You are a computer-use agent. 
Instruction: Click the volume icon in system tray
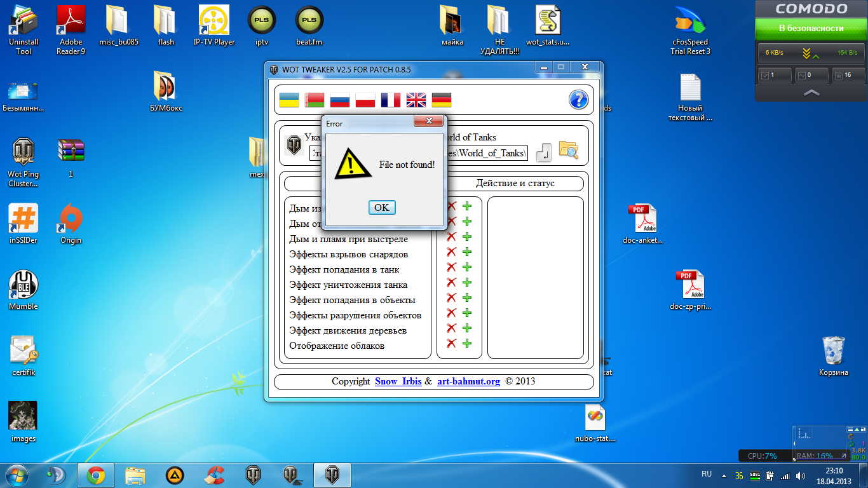pos(801,475)
